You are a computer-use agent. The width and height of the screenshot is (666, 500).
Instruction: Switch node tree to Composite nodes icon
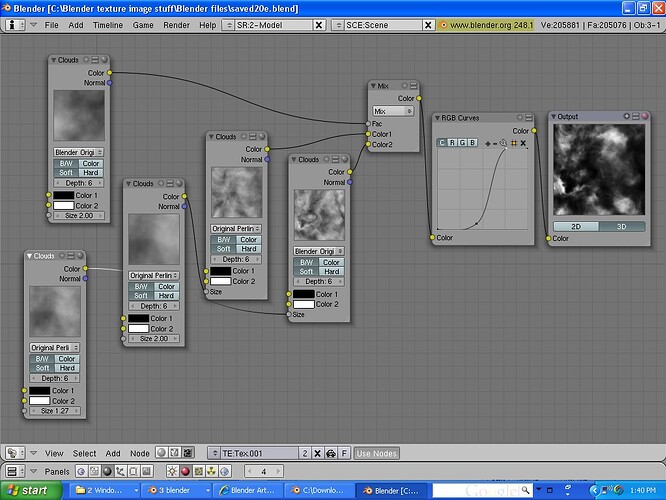175,453
